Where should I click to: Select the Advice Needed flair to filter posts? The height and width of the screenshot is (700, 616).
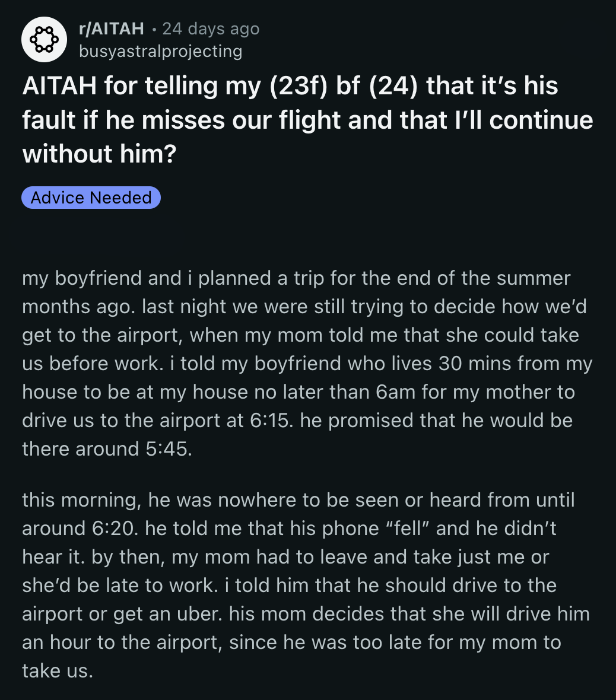tap(90, 198)
